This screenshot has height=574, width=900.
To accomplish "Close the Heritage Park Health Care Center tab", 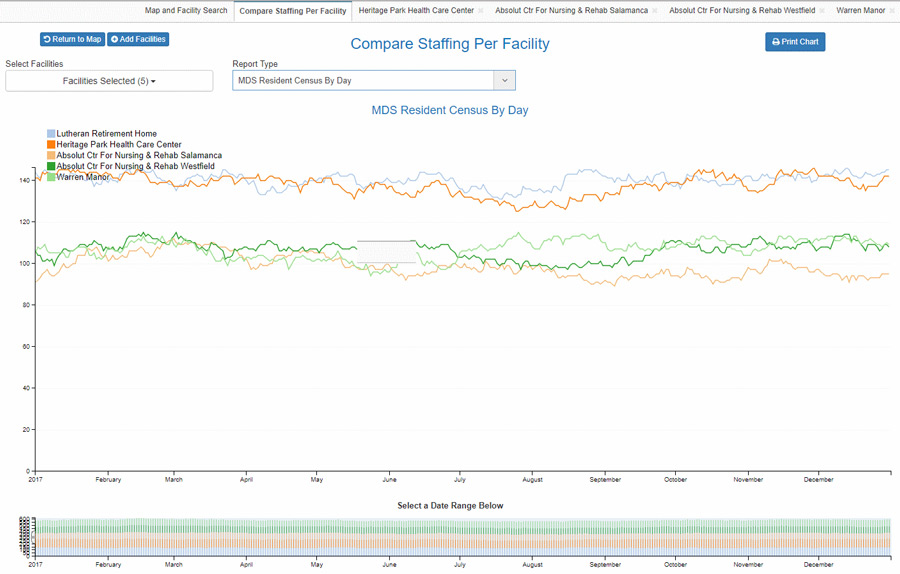I will tap(481, 11).
